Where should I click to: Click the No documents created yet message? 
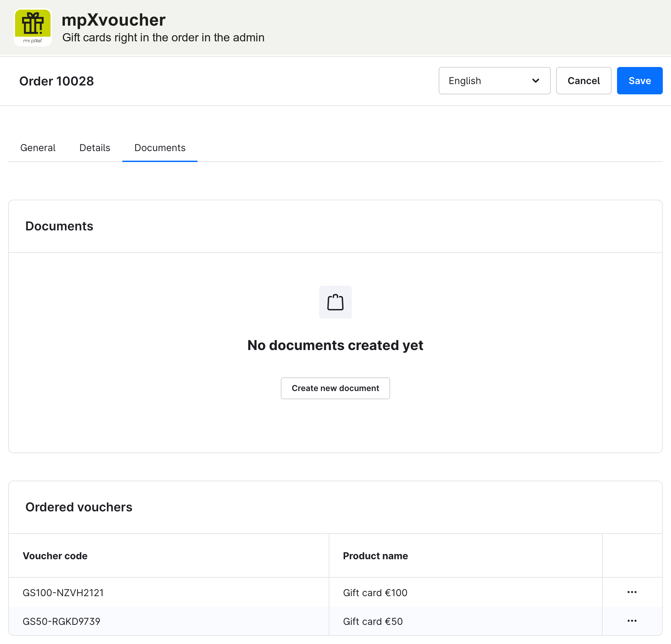tap(335, 346)
